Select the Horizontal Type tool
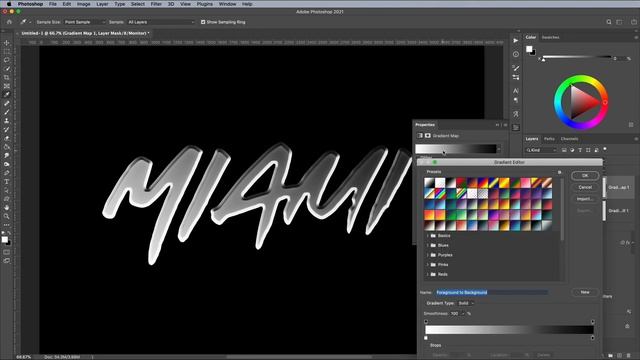The width and height of the screenshot is (640, 360). point(7,182)
